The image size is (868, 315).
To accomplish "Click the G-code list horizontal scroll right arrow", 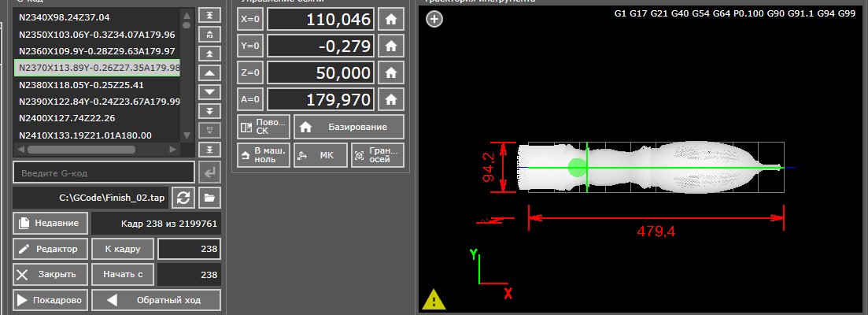I will (172, 150).
